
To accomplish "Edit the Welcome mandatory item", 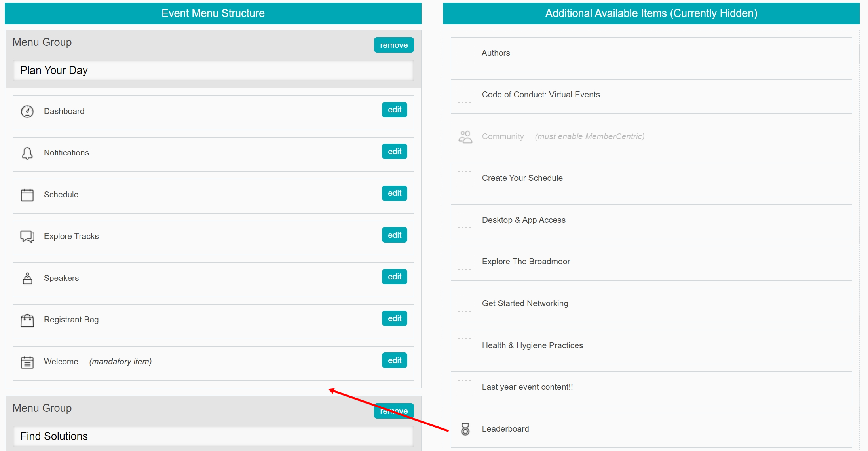I will (x=394, y=360).
